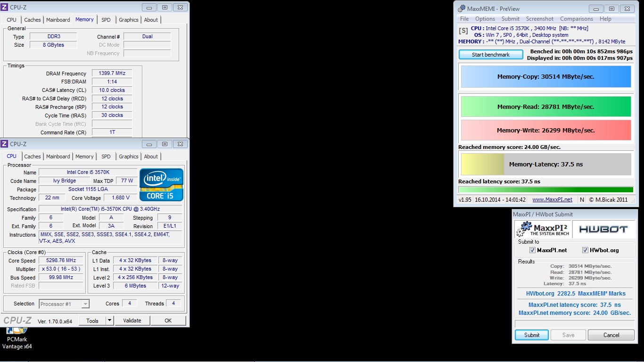Open the Graphics tab in memory CPU-Z window
This screenshot has width=644, height=362.
click(x=129, y=20)
